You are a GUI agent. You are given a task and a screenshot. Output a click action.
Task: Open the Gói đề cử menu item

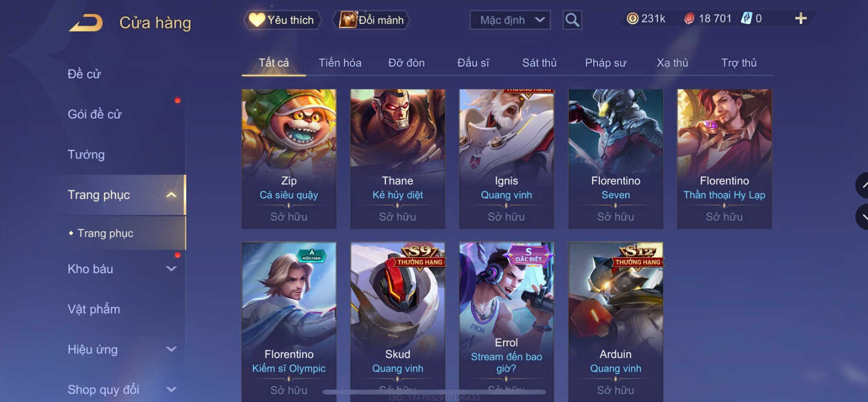click(x=94, y=114)
